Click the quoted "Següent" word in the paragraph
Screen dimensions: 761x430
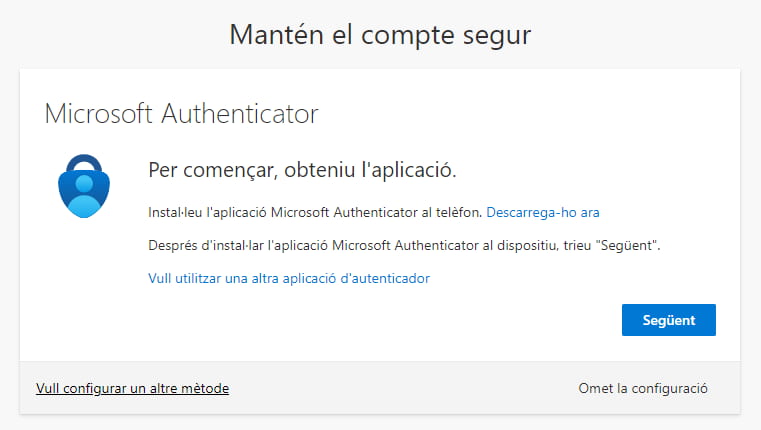628,245
